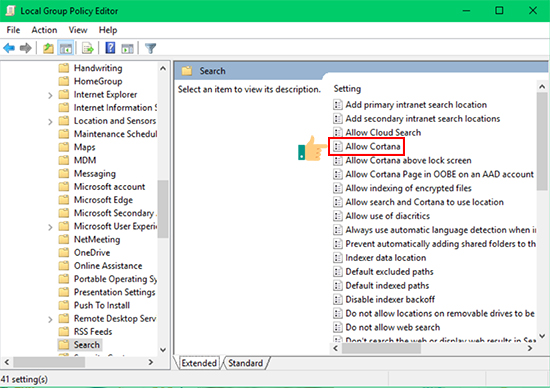The image size is (550, 388).
Task: Select the NetMeeting tree item
Action: (97, 239)
